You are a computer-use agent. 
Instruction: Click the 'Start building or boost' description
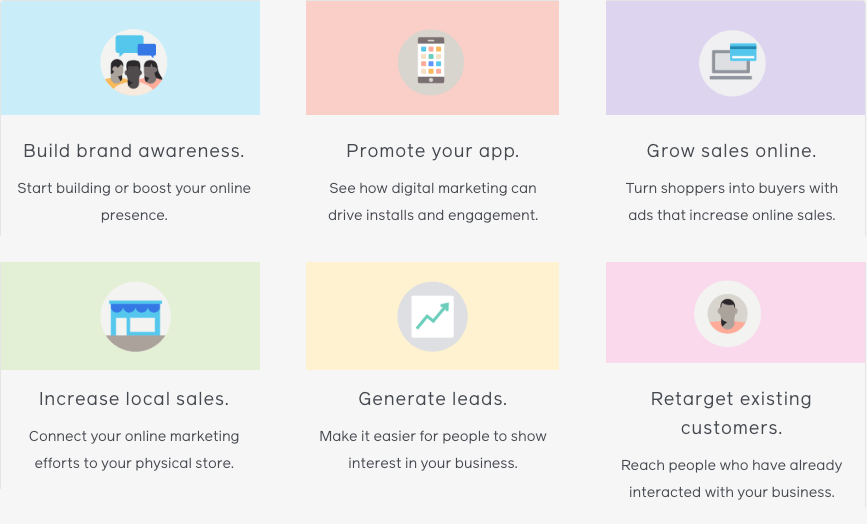pos(134,201)
